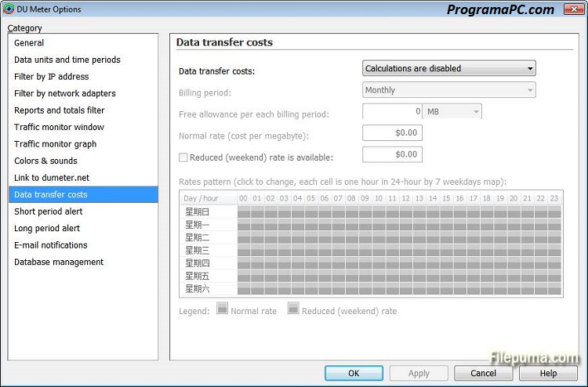Image resolution: width=588 pixels, height=387 pixels.
Task: Click the Billing period label
Action: [x=205, y=92]
